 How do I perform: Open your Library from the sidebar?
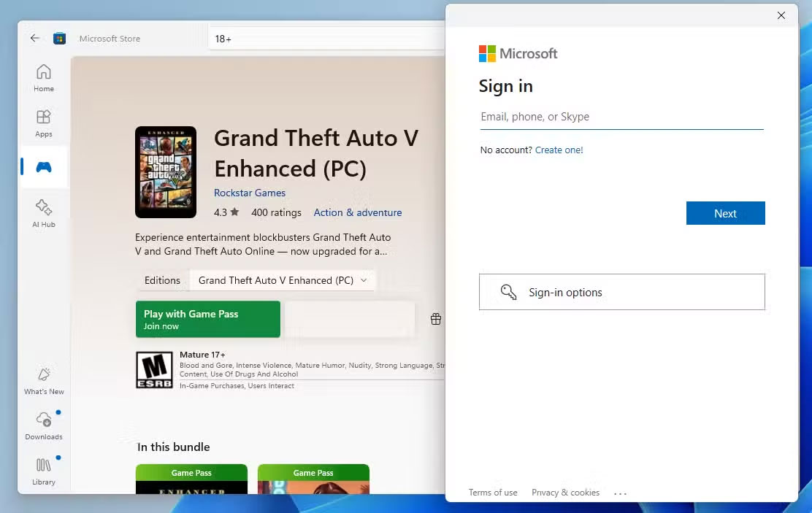(x=44, y=471)
